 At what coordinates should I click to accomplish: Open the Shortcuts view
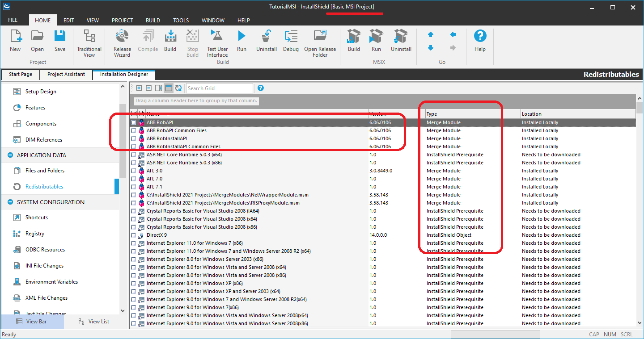(x=37, y=218)
